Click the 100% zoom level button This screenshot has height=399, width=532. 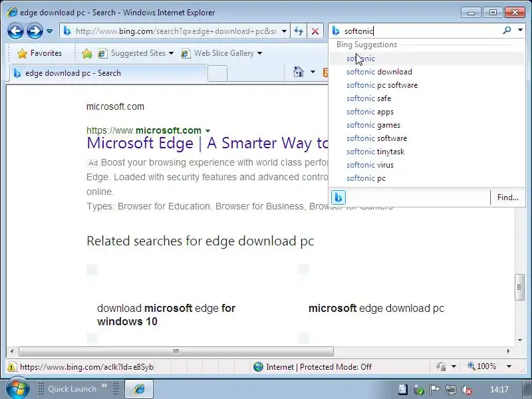pos(481,366)
